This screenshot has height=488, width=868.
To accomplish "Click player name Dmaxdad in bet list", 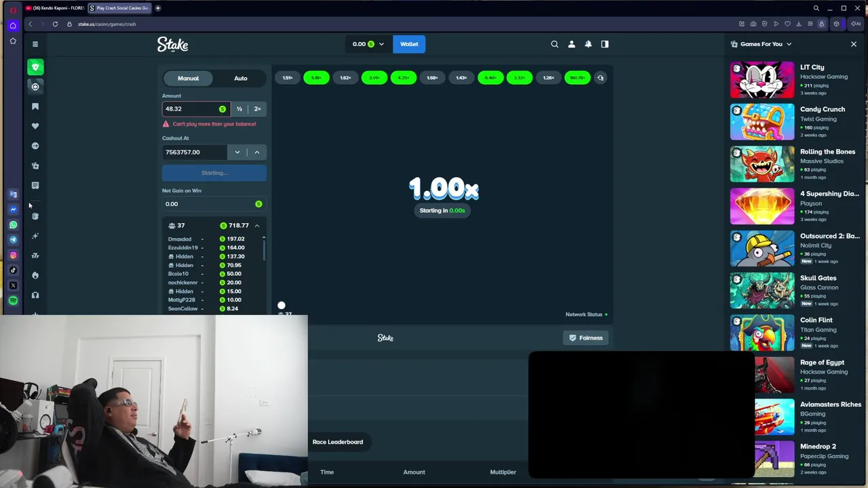I will click(180, 239).
